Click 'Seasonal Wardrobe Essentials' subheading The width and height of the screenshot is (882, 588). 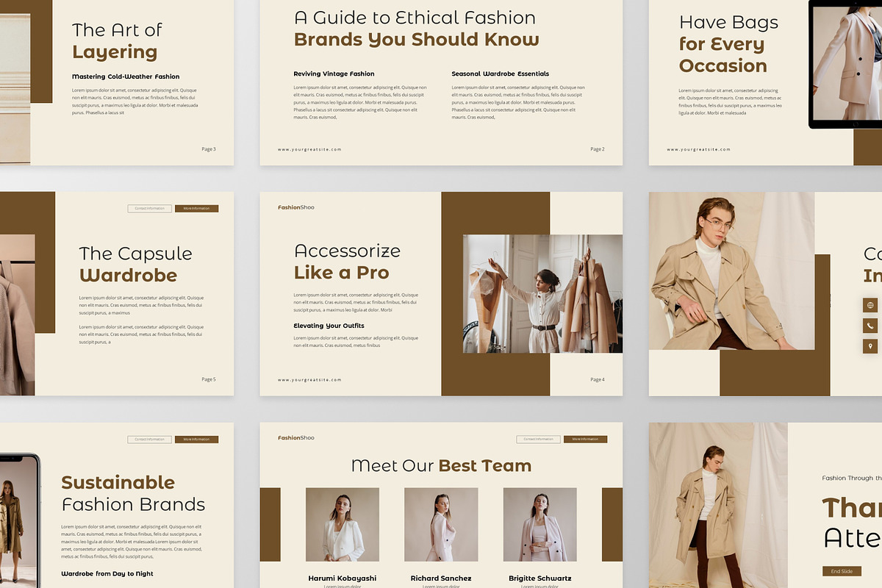pyautogui.click(x=500, y=74)
